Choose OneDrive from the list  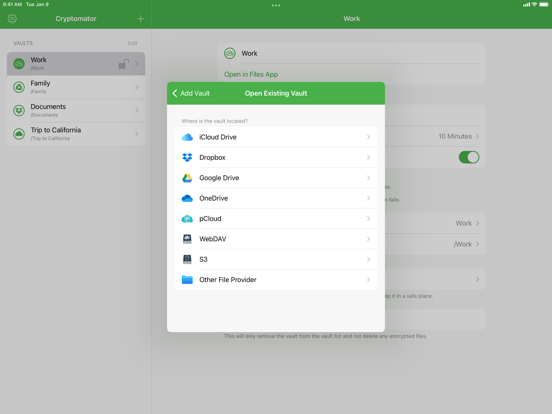click(276, 198)
